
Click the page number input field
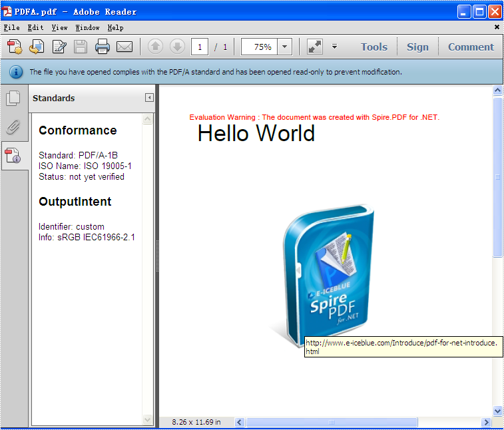(200, 47)
